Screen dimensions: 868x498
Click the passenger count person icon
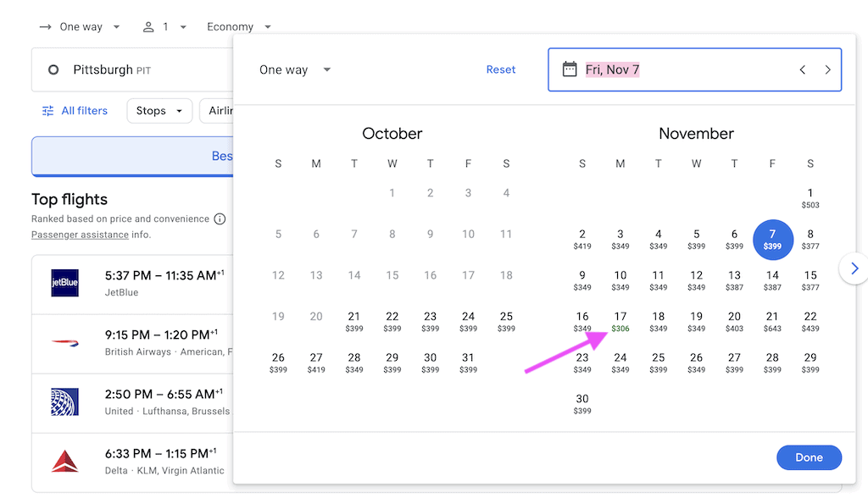click(x=149, y=27)
